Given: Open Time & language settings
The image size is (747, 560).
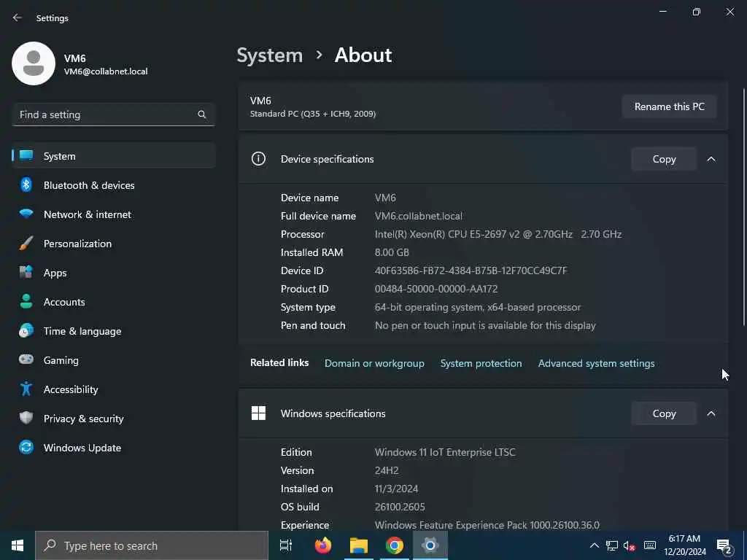Looking at the screenshot, I should click(114, 331).
